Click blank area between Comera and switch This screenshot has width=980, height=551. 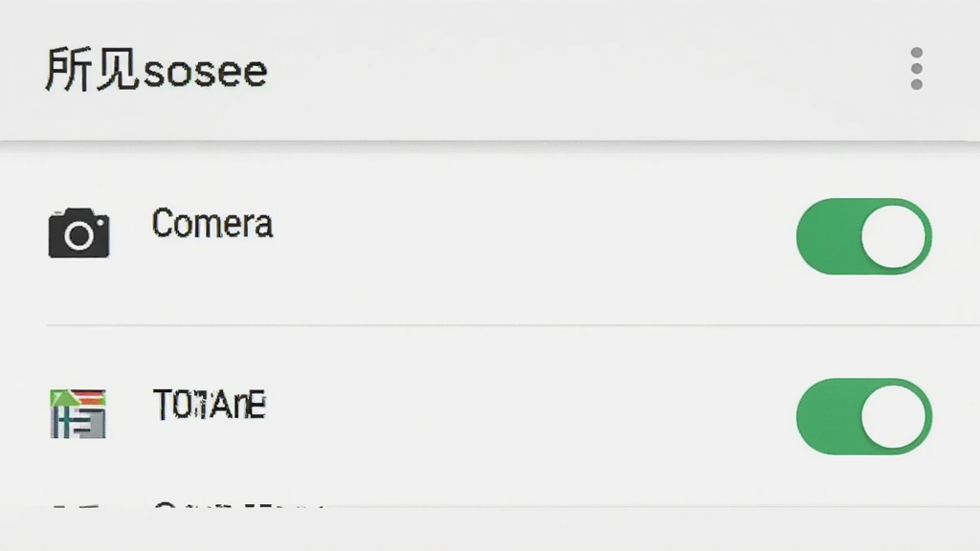click(x=531, y=236)
